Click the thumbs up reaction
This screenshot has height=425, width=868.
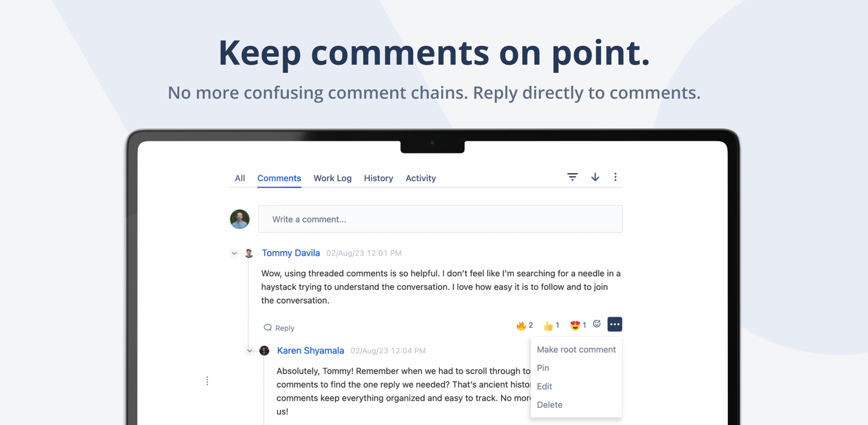[x=551, y=325]
